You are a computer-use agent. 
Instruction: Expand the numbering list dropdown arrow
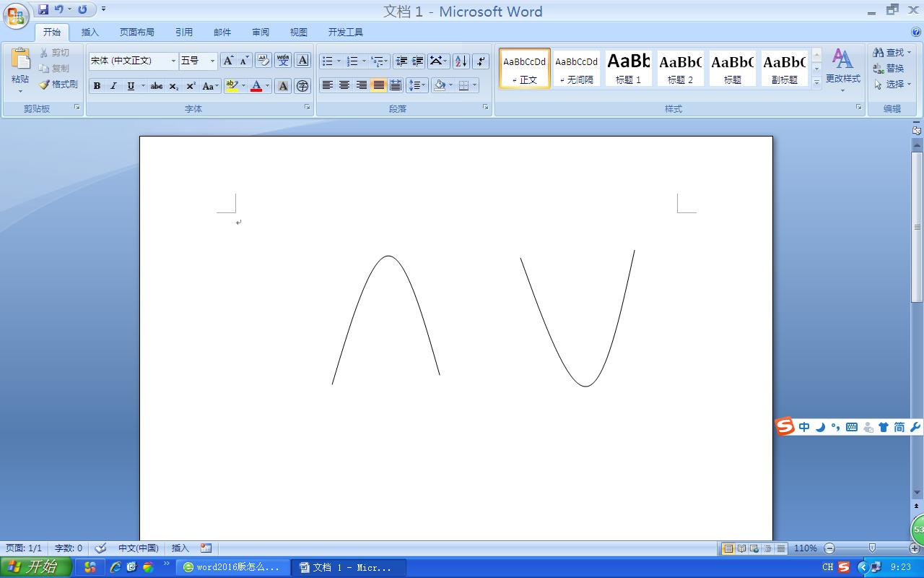pos(364,61)
